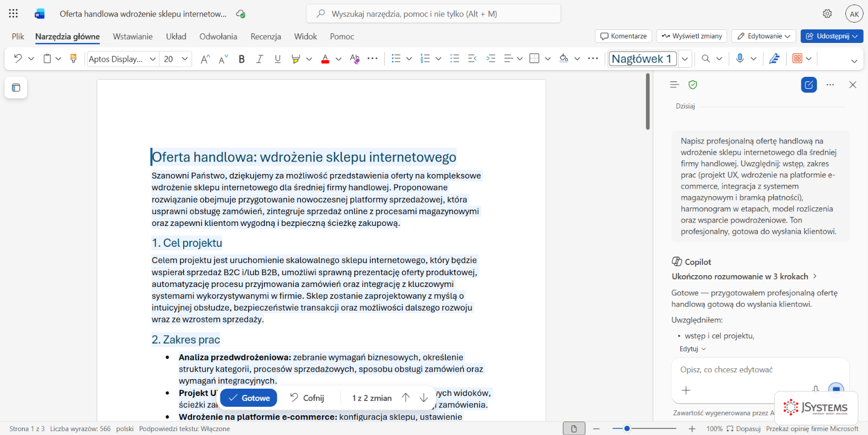
Task: Click the add-ins grid icon
Action: (x=797, y=58)
